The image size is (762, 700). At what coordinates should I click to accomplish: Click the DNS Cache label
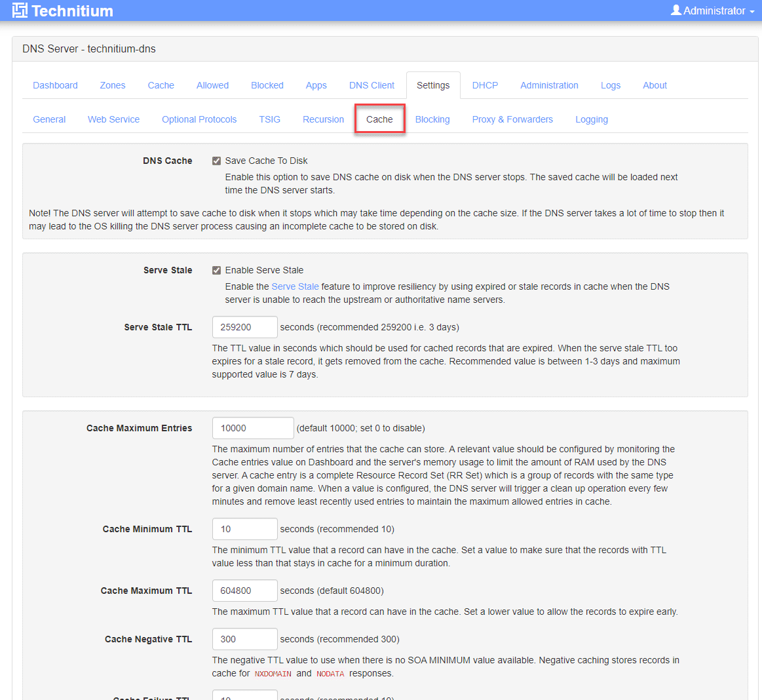pos(168,161)
